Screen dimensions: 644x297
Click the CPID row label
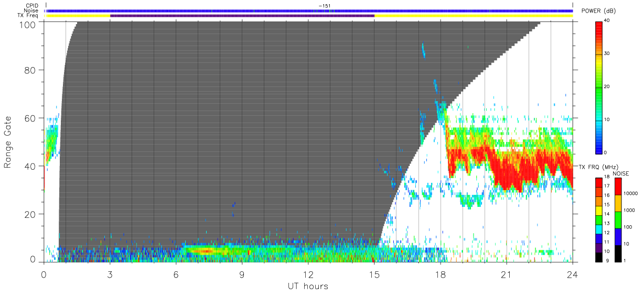coord(32,6)
